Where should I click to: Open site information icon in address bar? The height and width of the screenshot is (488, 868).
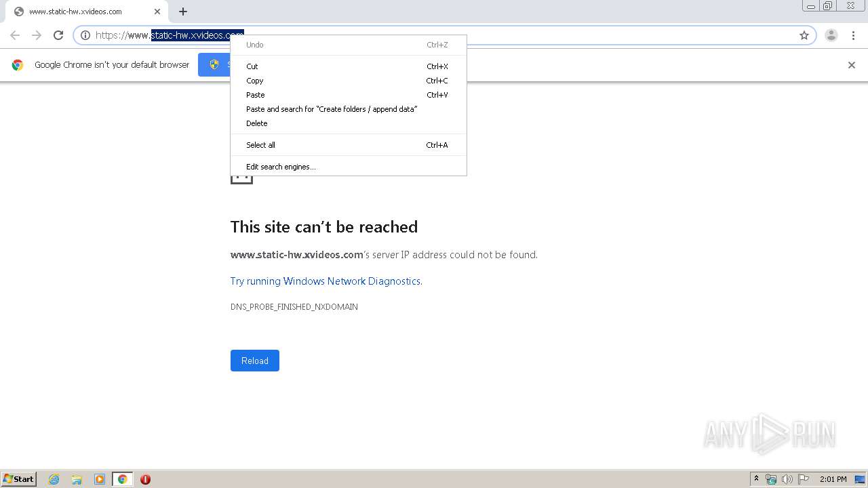pyautogui.click(x=85, y=35)
